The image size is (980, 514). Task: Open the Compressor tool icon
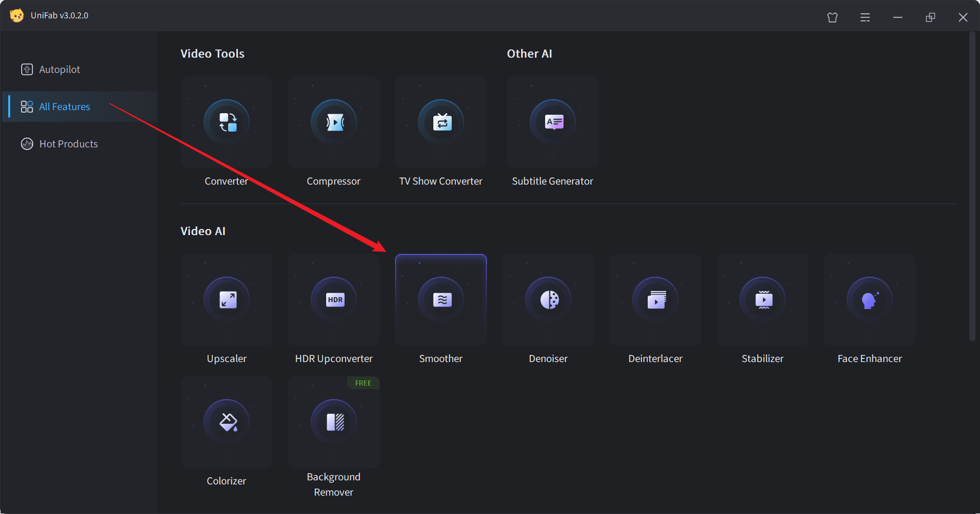pos(334,122)
